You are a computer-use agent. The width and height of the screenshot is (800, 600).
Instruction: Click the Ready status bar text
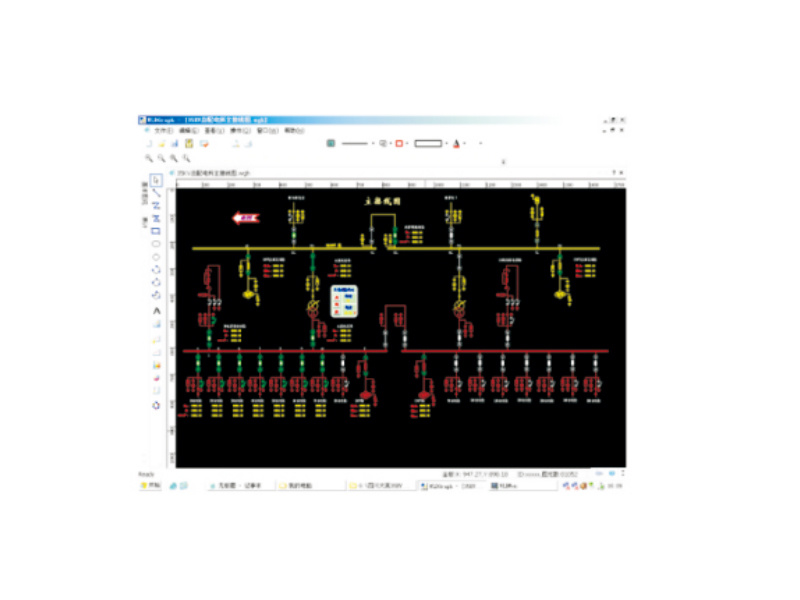pyautogui.click(x=146, y=474)
